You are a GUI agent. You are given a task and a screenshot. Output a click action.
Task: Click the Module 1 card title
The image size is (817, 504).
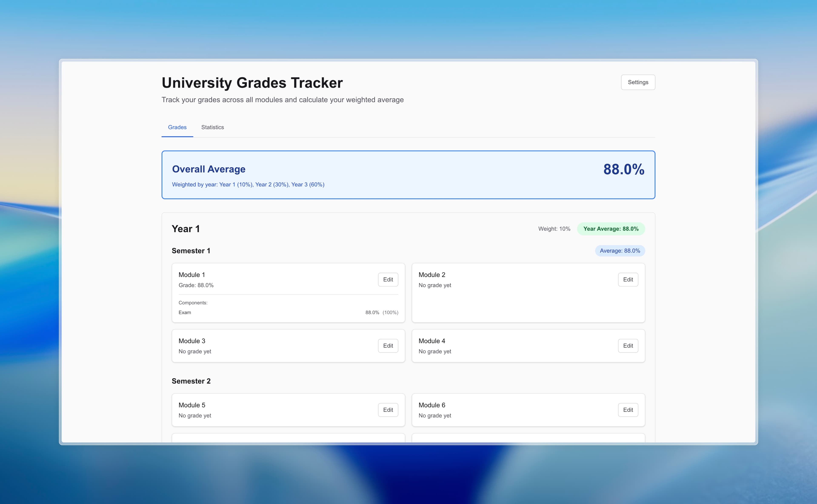click(191, 275)
